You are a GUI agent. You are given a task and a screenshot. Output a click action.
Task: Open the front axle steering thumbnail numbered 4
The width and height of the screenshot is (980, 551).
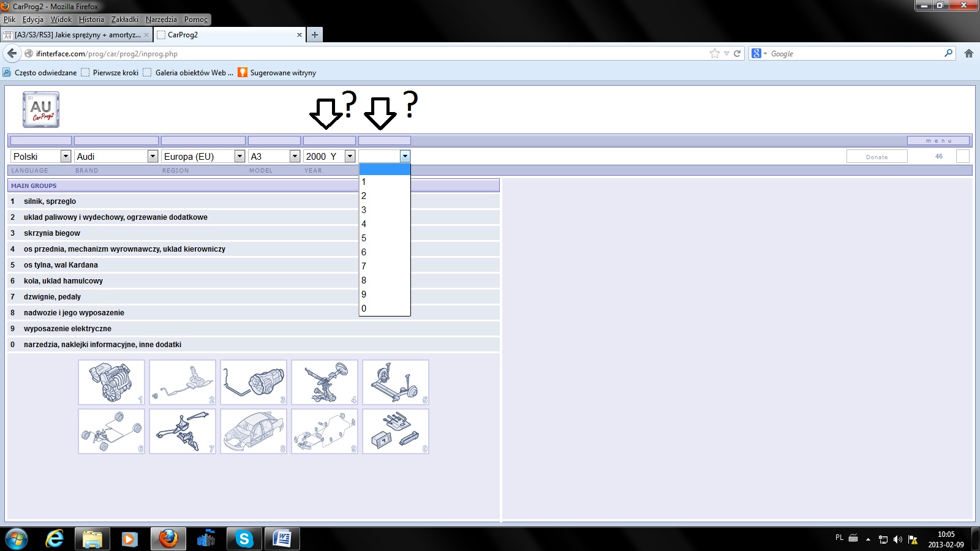tap(325, 382)
